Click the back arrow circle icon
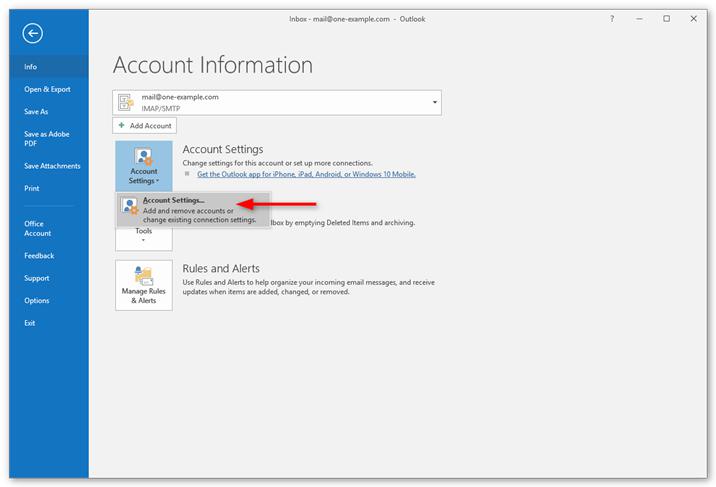The height and width of the screenshot is (487, 716). coord(33,34)
